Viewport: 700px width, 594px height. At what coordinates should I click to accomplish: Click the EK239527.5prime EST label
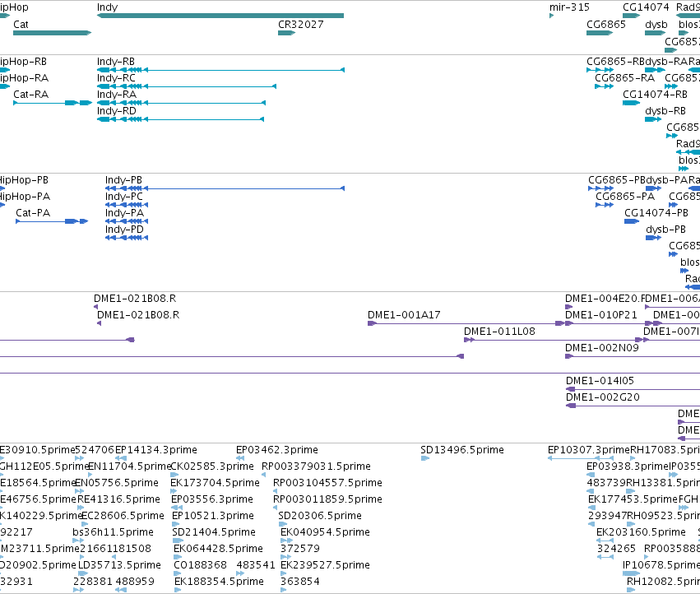(x=325, y=565)
